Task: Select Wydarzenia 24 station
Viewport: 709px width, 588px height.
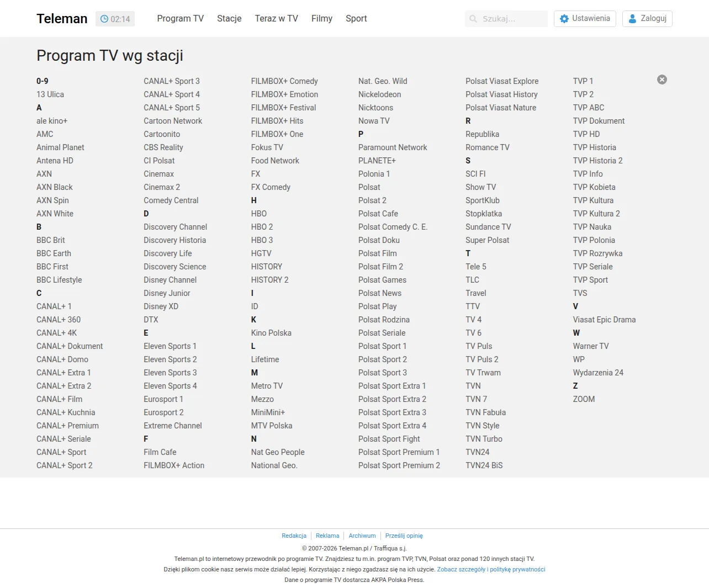Action: 598,373
